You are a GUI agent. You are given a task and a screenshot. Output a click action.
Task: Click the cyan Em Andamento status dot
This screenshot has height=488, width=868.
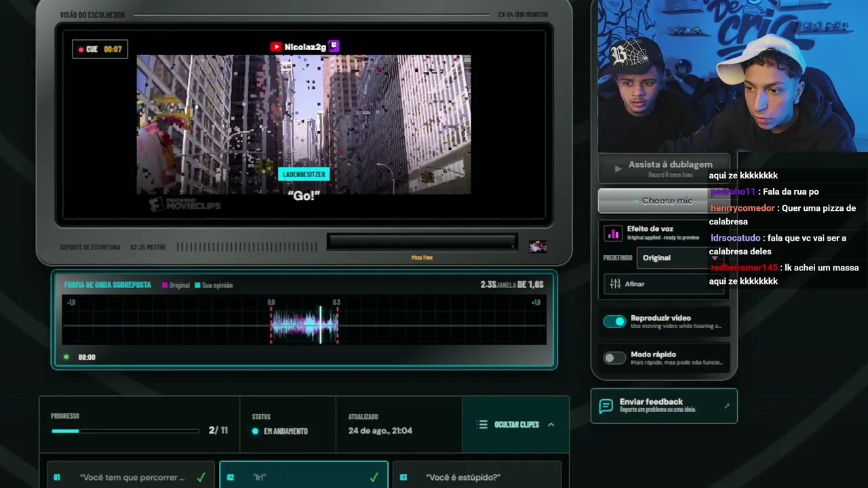click(255, 431)
